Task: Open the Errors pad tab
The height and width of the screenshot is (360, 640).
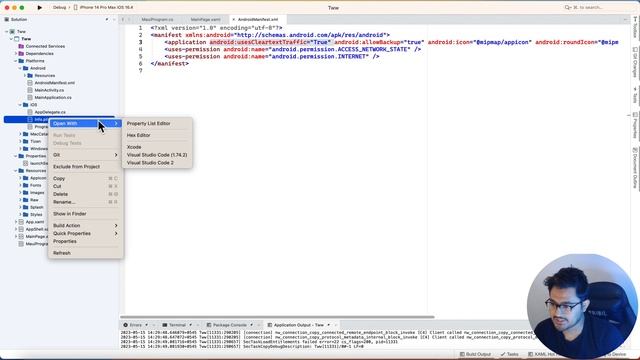Action: [x=136, y=325]
